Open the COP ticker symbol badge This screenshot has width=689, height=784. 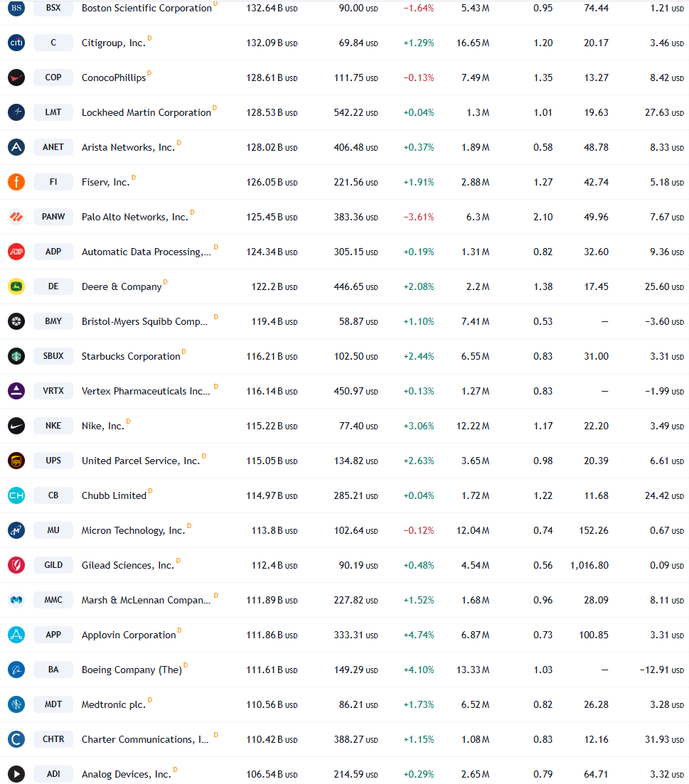(53, 77)
